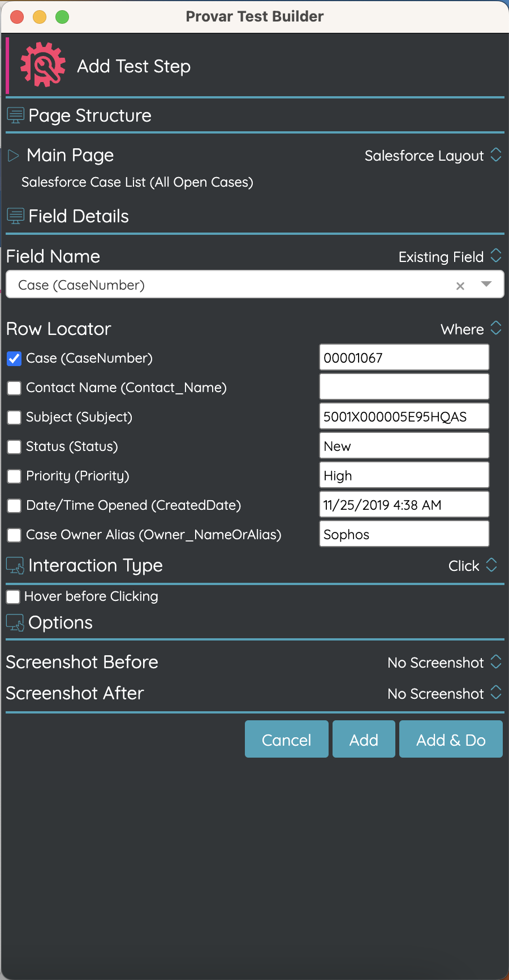Check the Date/Time Opened (CreatedDate) checkbox
Viewport: 509px width, 980px height.
(14, 505)
